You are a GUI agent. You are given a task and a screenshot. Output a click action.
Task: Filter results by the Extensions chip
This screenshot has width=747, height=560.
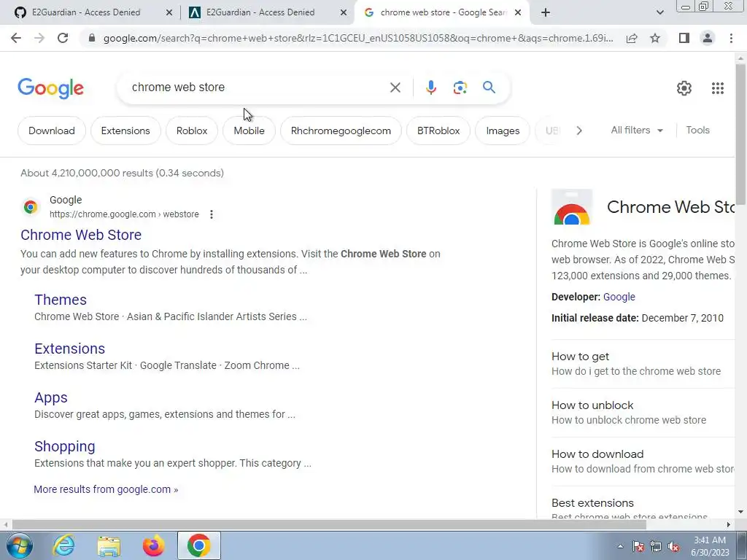125,131
